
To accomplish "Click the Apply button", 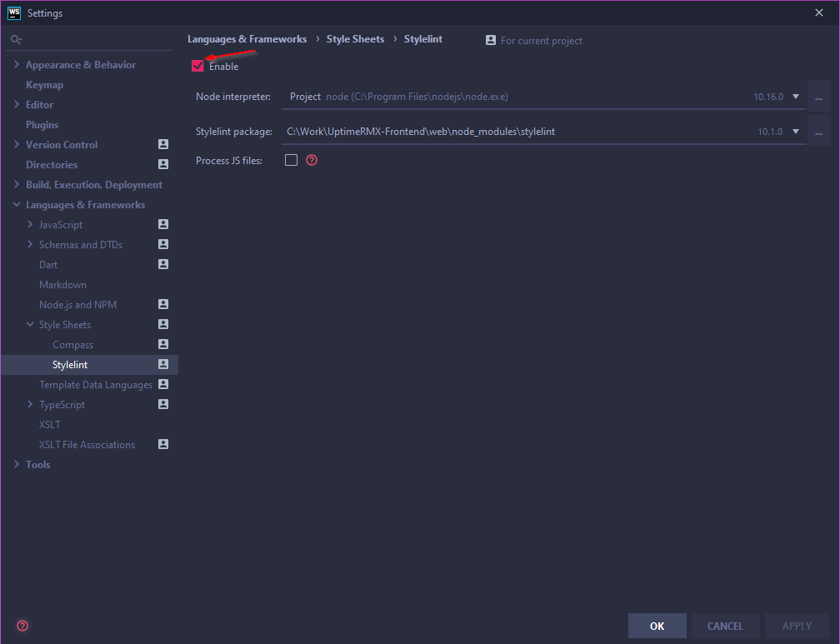I will pyautogui.click(x=797, y=626).
